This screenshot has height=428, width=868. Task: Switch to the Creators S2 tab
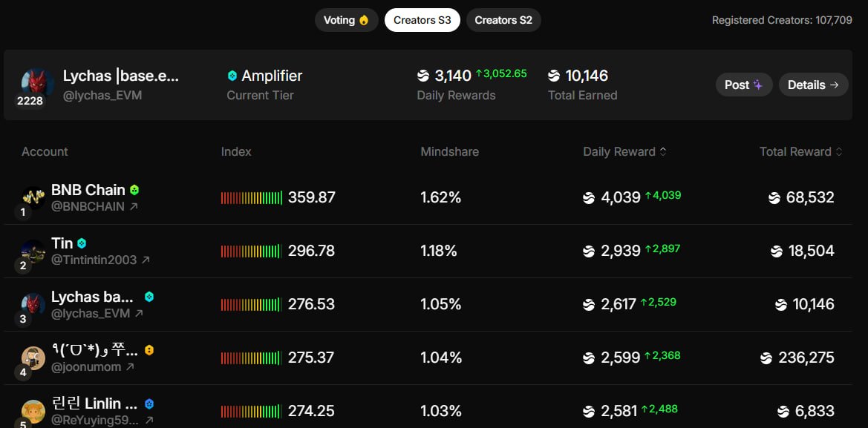pyautogui.click(x=503, y=20)
